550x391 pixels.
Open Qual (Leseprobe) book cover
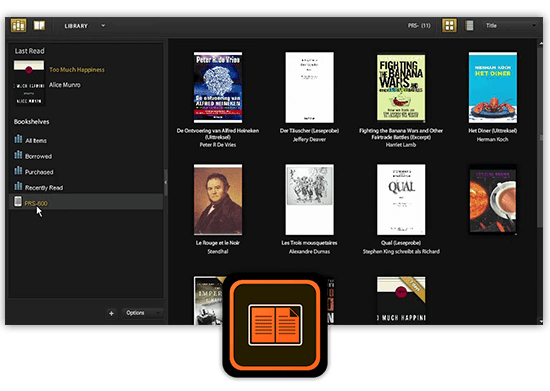[401, 200]
